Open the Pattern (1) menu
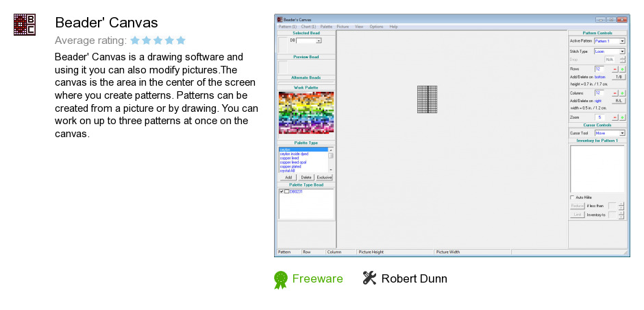This screenshot has height=310, width=644. pyautogui.click(x=288, y=27)
